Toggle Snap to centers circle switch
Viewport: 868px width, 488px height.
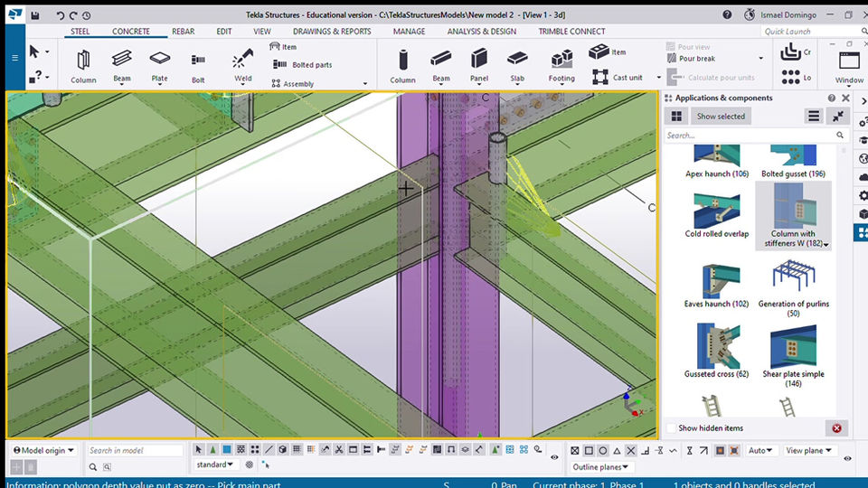(x=603, y=451)
